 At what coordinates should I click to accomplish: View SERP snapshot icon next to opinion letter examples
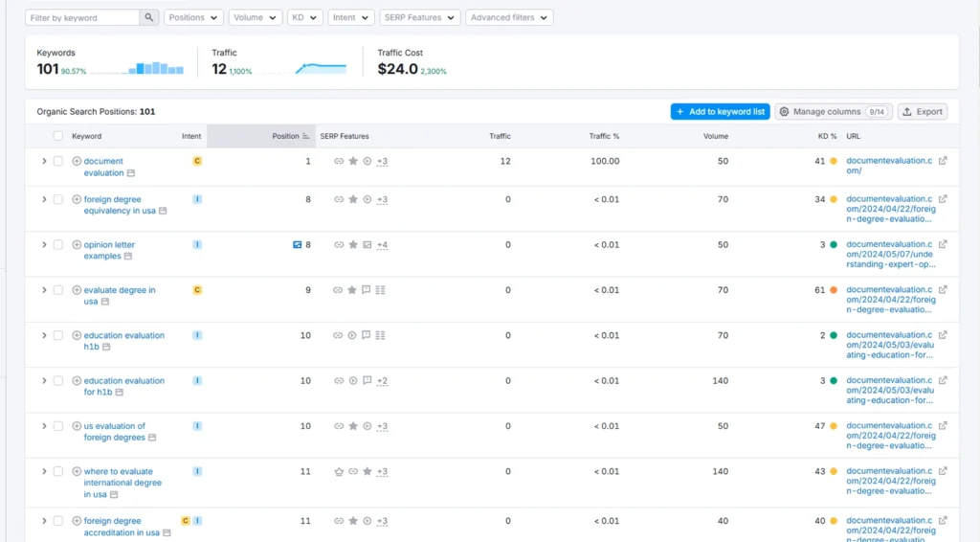pyautogui.click(x=128, y=257)
